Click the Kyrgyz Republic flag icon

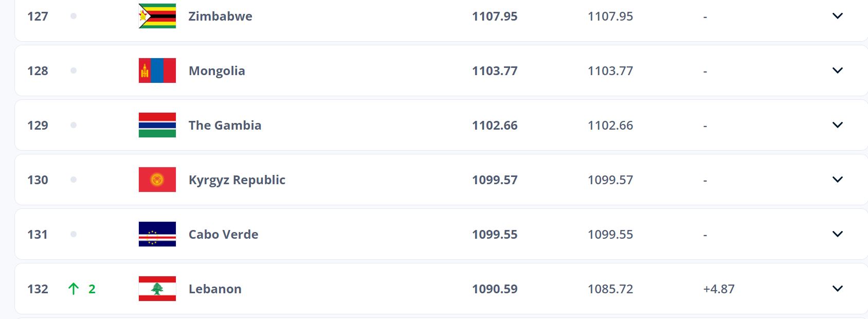[x=157, y=180]
